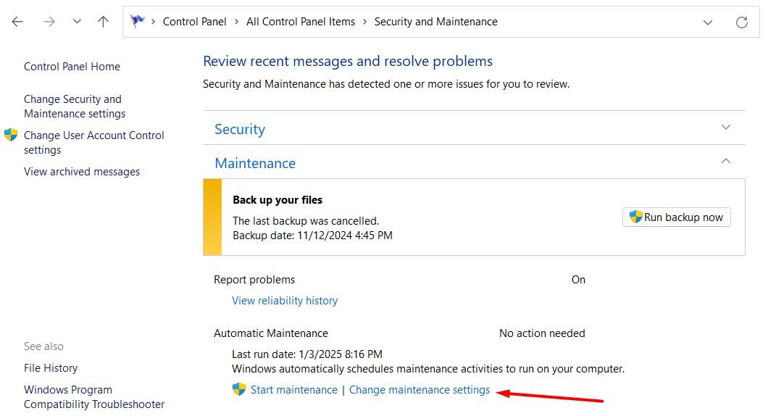Open the recent locations dropdown arrow

[x=75, y=22]
